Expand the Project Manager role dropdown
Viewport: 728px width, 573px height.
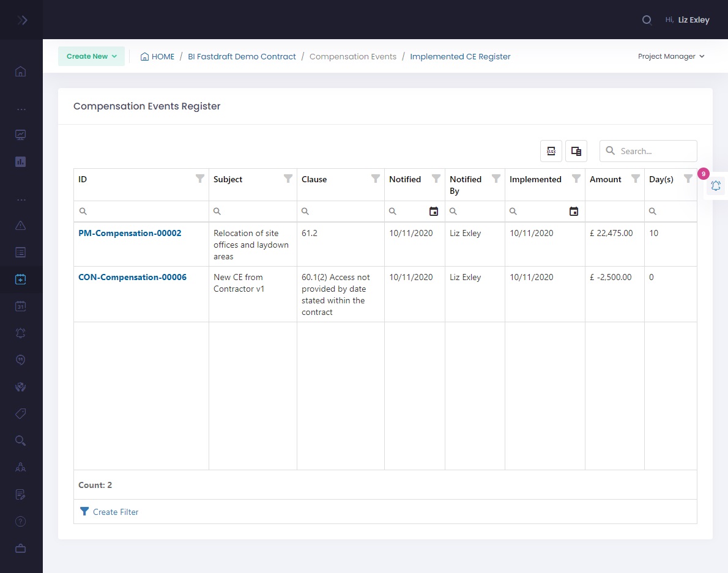(670, 56)
